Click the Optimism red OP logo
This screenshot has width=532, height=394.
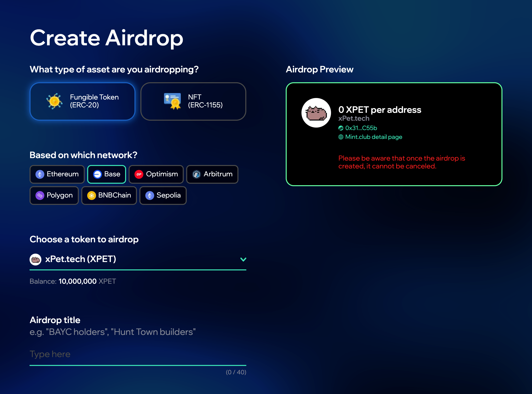pos(139,174)
